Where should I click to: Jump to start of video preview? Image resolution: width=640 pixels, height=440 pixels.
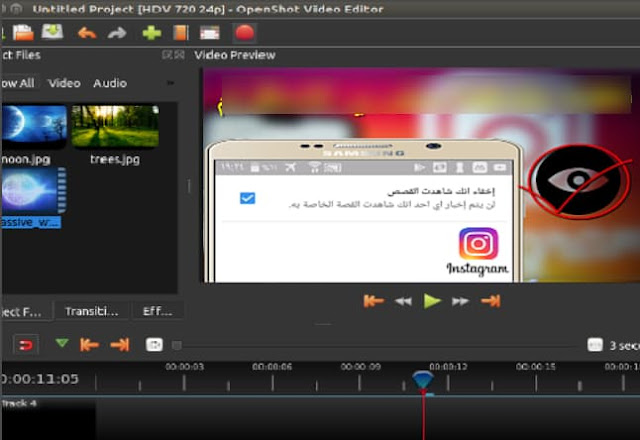click(x=373, y=301)
